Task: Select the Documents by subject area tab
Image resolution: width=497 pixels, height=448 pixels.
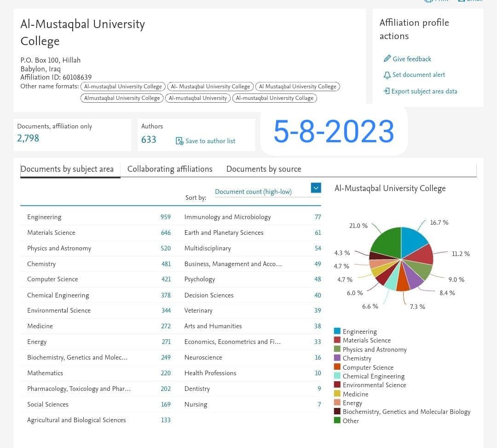Action: point(67,169)
